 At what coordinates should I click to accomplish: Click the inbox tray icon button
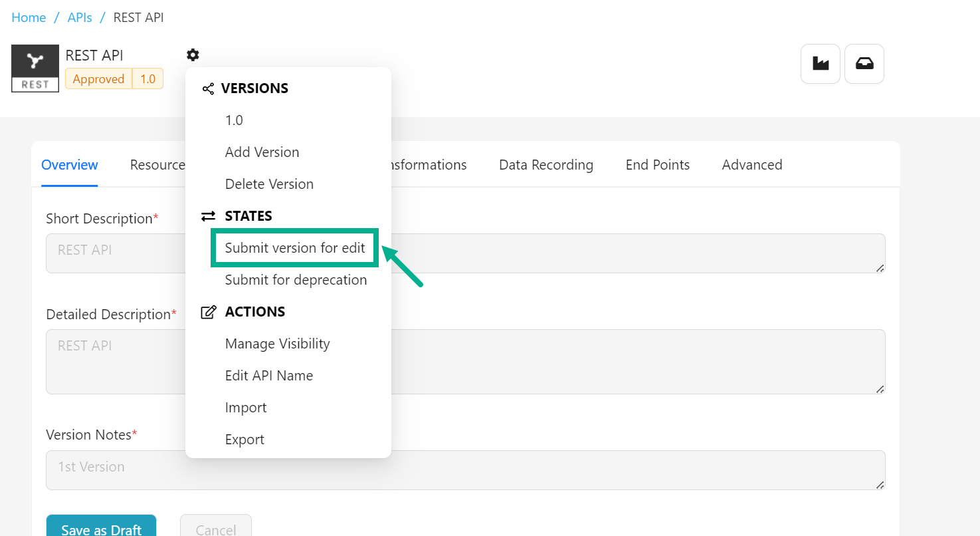point(864,64)
